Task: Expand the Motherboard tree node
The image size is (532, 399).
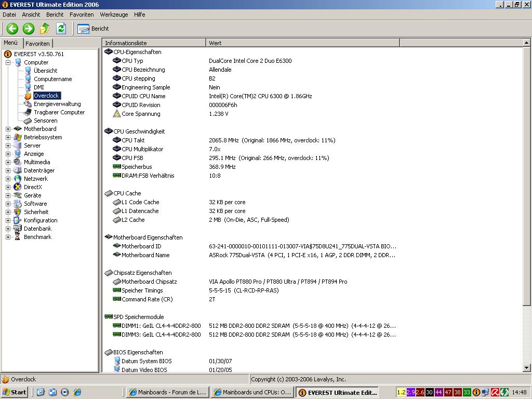Action: click(8, 129)
